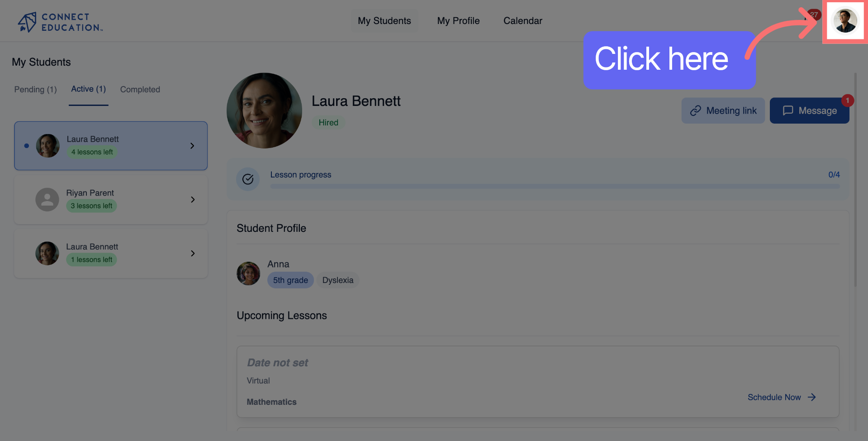The width and height of the screenshot is (868, 441).
Task: Click avatar of Laura Bennett 4 lessons card
Action: [48, 146]
